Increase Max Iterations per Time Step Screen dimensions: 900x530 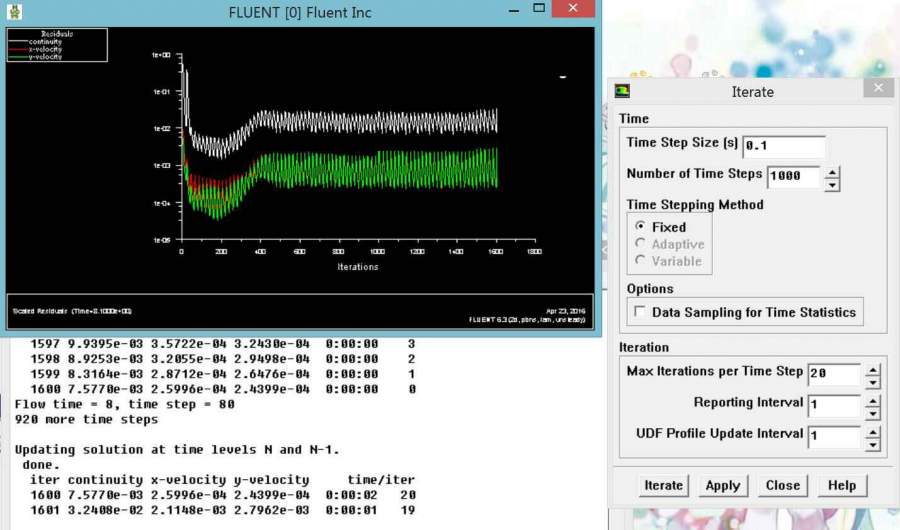coord(872,369)
